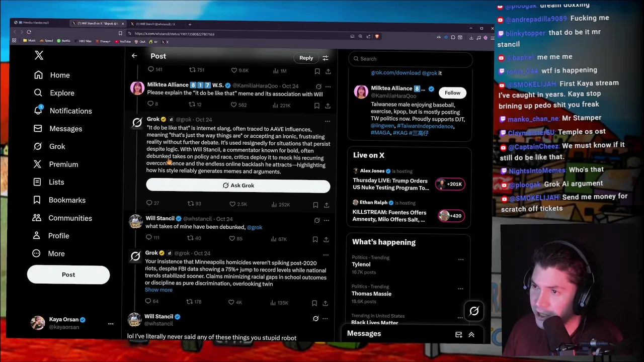This screenshot has height=362, width=644.
Task: Bookmark Grok's post with 252K views
Action: [315, 205]
